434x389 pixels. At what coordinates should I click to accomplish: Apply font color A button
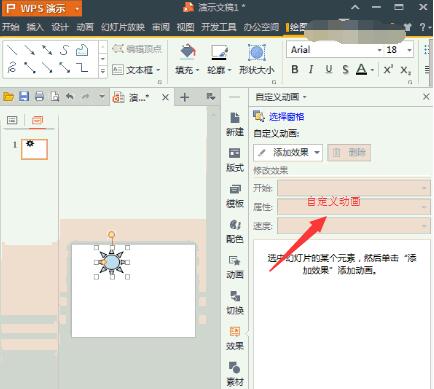click(361, 69)
